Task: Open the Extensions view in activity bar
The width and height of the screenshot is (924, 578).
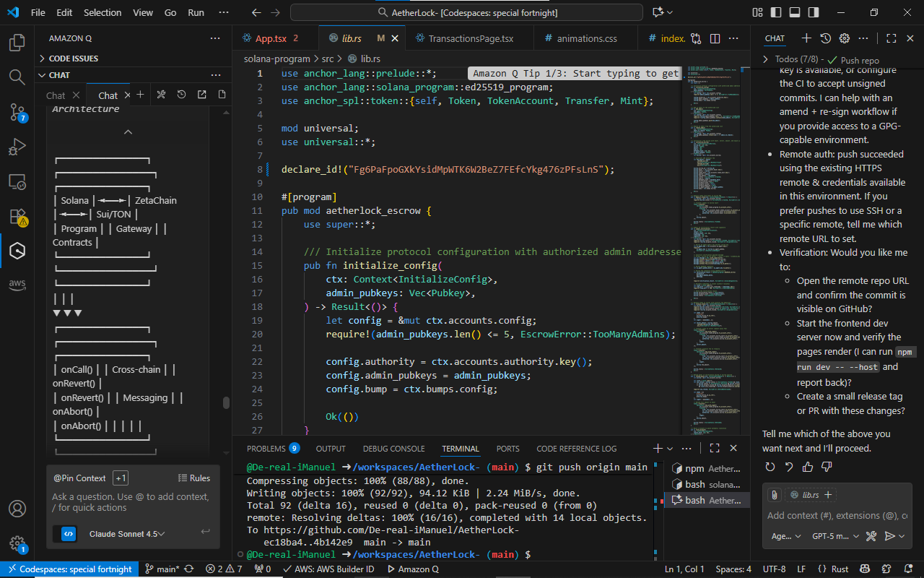Action: coord(17,216)
